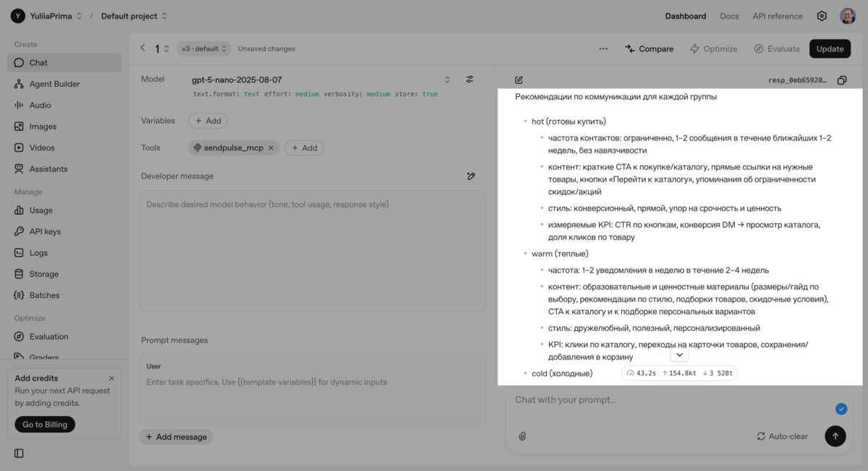Open model settings sliders icon
The height and width of the screenshot is (471, 868).
click(469, 80)
